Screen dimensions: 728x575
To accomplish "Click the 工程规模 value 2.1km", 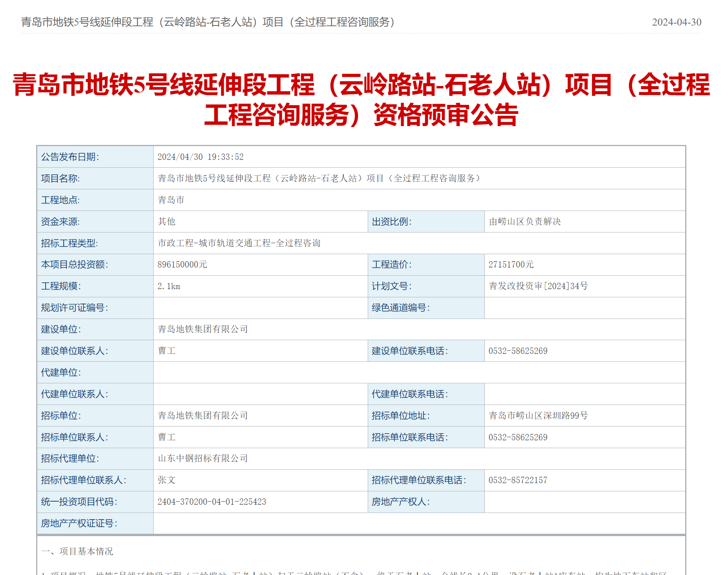I will pyautogui.click(x=169, y=286).
